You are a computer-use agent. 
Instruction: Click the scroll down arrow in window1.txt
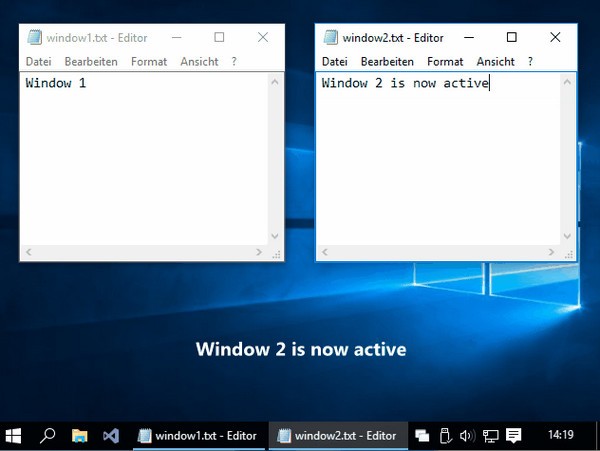(x=275, y=235)
